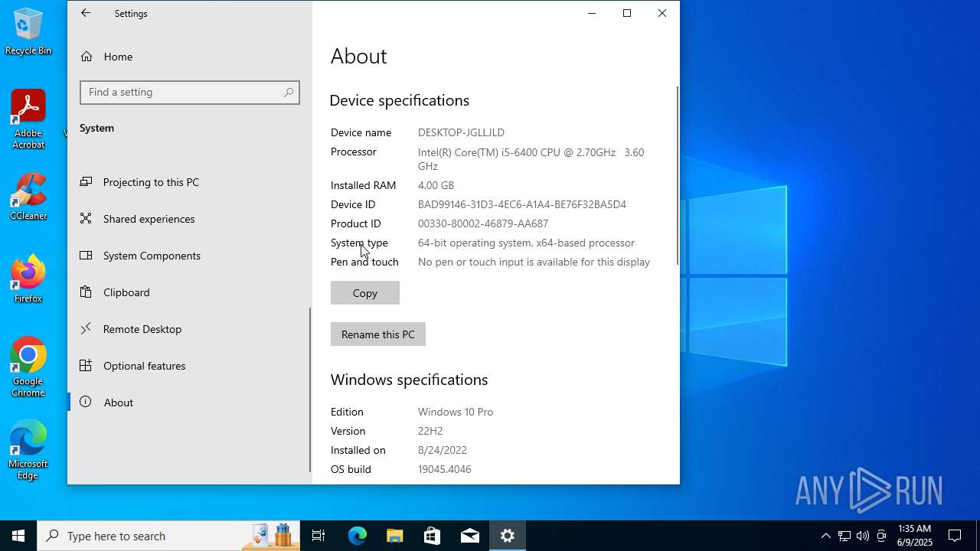Launch Edge from the taskbar

click(x=358, y=536)
